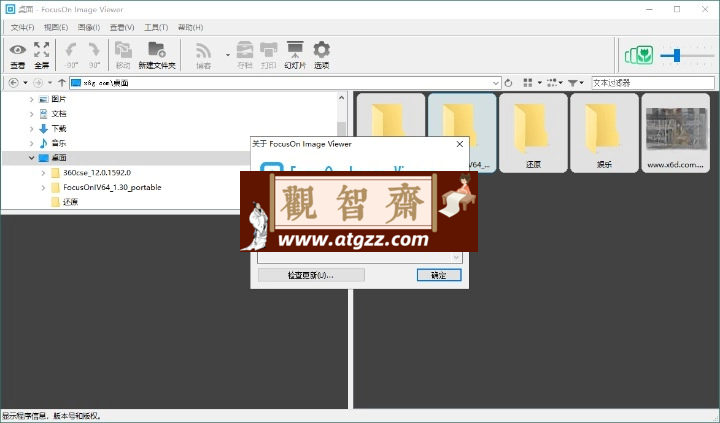The image size is (720, 423).
Task: Switch to full screen with 全屏 icon
Action: tap(41, 55)
